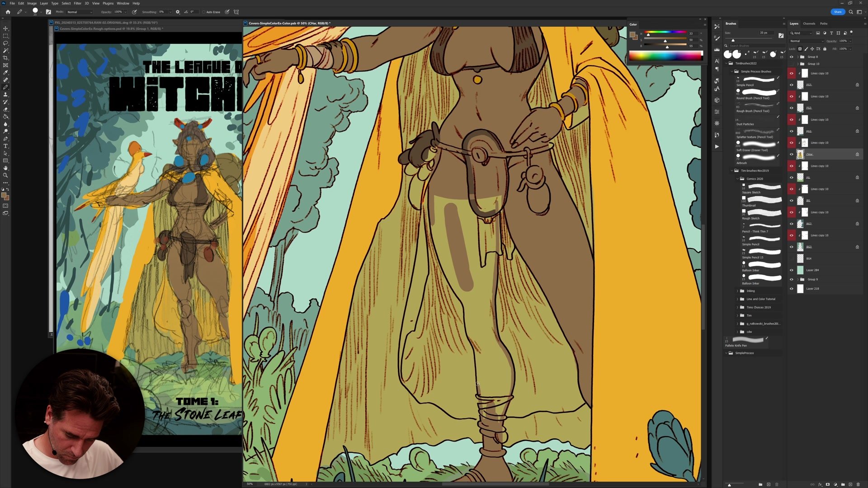The height and width of the screenshot is (488, 868).
Task: Click the lock all layer icon
Action: pos(825,49)
